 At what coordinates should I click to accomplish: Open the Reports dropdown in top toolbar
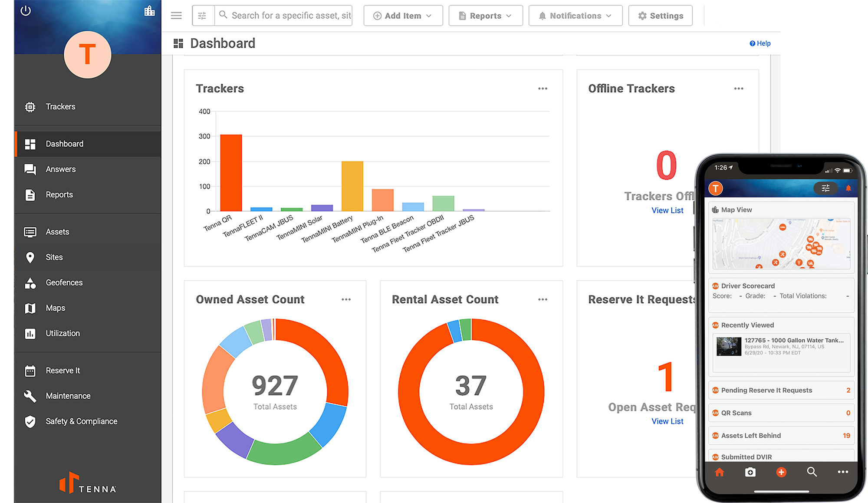point(485,15)
